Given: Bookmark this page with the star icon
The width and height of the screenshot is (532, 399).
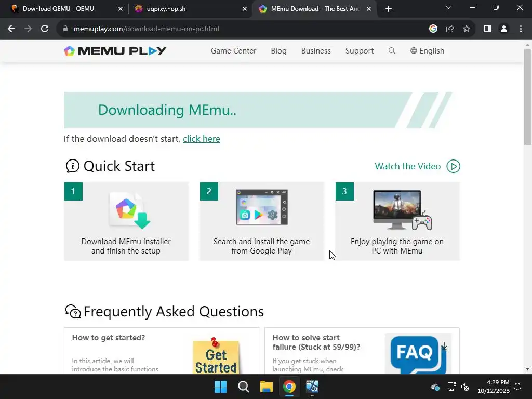Looking at the screenshot, I should pyautogui.click(x=467, y=29).
